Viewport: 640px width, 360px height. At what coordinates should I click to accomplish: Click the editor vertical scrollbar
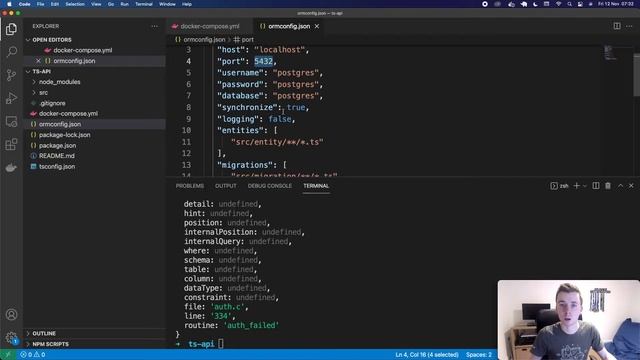(637, 75)
